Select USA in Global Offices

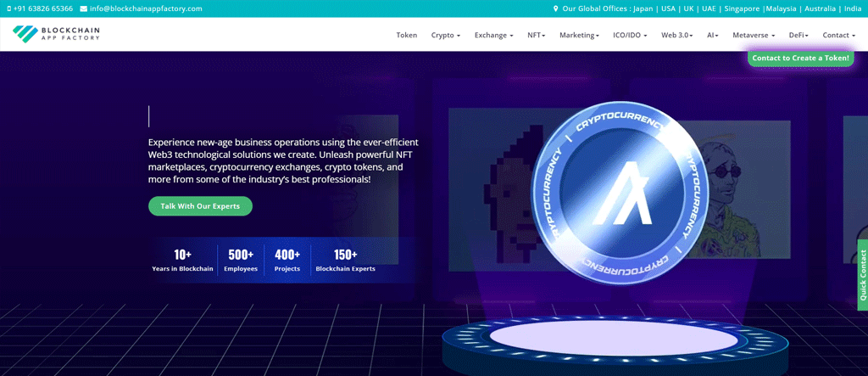(x=668, y=8)
